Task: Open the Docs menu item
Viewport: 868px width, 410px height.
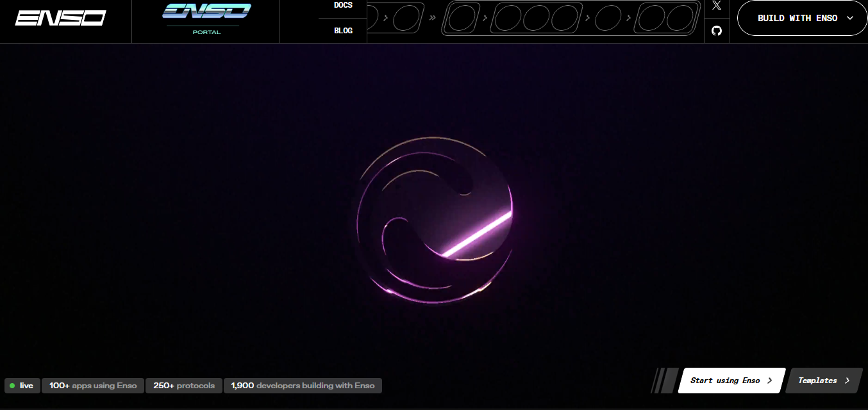Action: tap(343, 5)
